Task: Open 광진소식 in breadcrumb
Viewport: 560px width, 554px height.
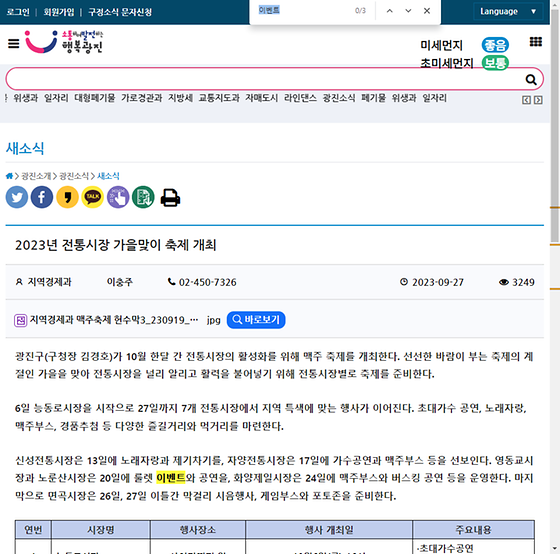Action: coord(74,176)
